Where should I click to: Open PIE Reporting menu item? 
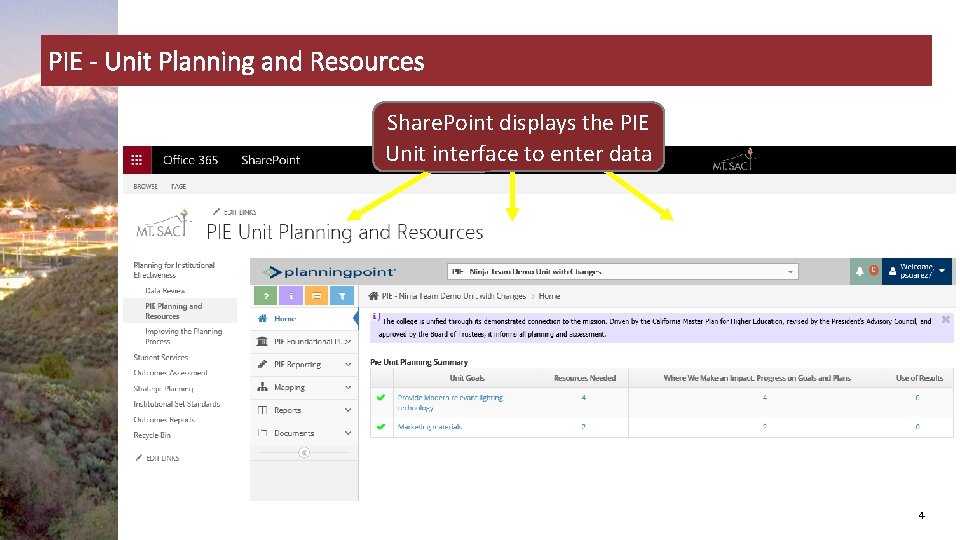pyautogui.click(x=304, y=364)
